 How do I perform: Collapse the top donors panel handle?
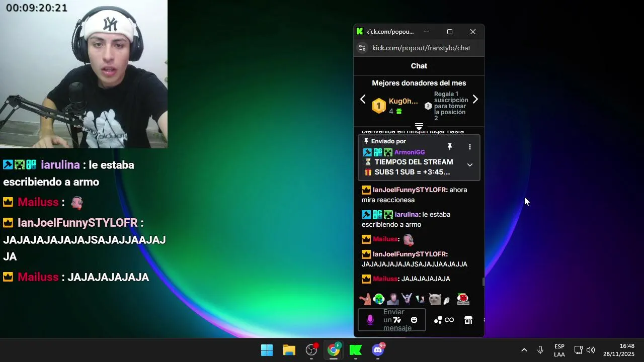419,126
